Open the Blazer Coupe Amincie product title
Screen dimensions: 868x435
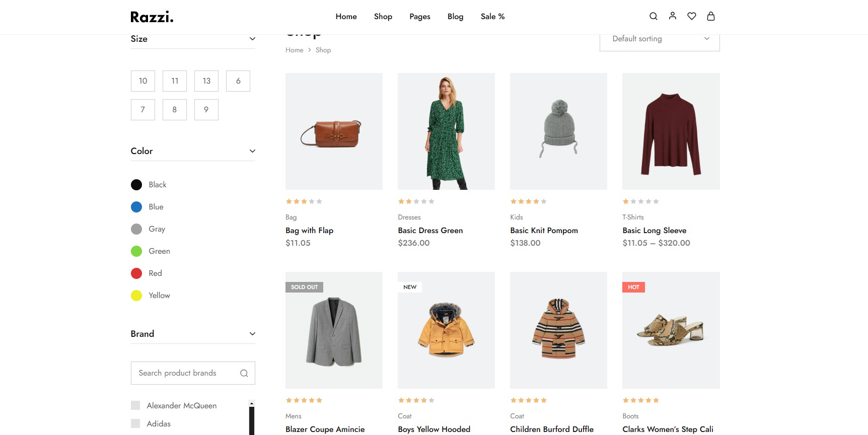coord(325,429)
